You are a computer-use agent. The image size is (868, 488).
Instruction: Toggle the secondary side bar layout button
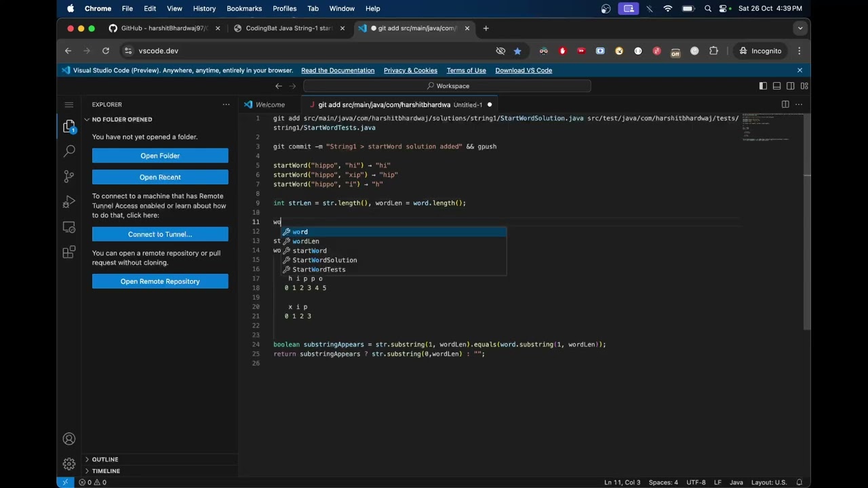(x=791, y=86)
